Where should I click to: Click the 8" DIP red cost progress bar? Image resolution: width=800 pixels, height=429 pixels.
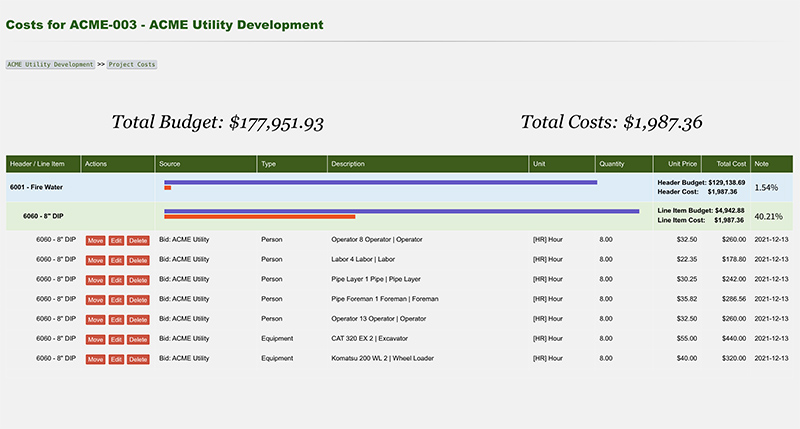[260, 216]
